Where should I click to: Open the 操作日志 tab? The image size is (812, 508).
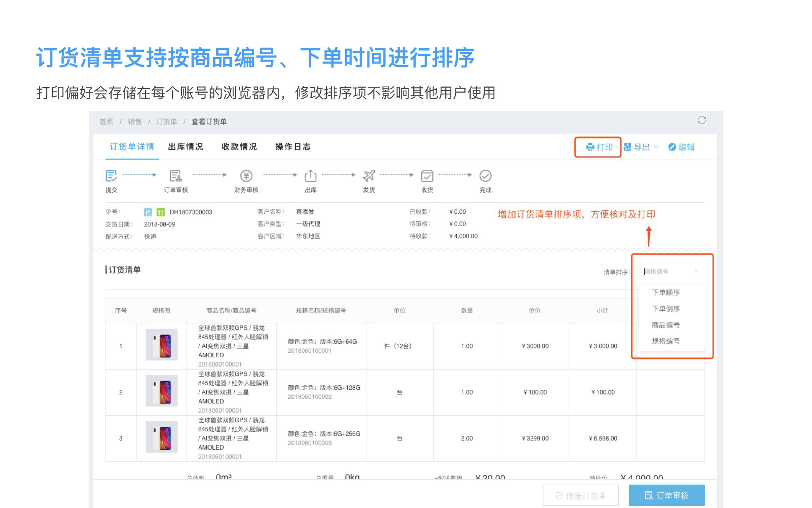click(293, 147)
